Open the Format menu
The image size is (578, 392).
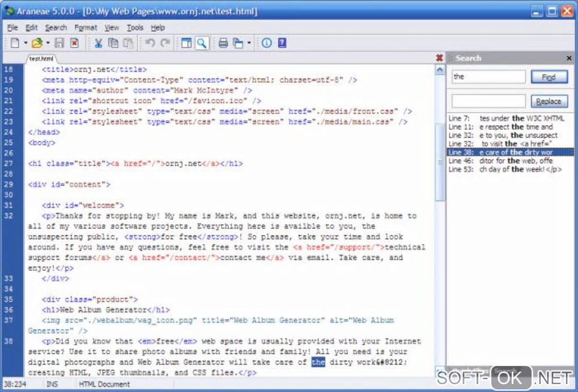[x=86, y=28]
